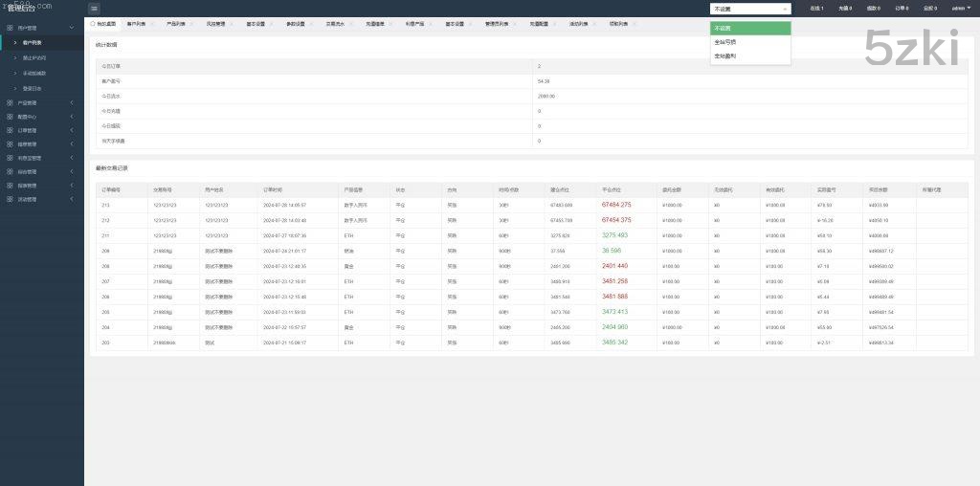Click the 在线 counter in top bar
This screenshot has width=980, height=486.
point(815,8)
